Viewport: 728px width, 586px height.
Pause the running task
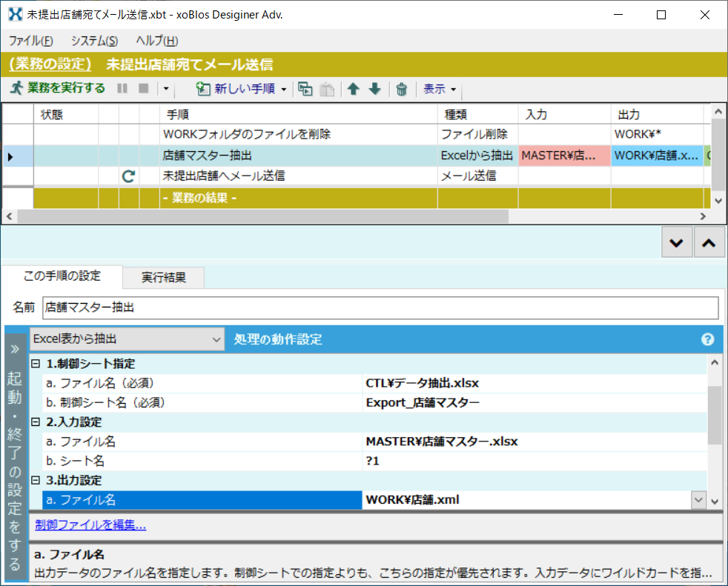tap(122, 88)
